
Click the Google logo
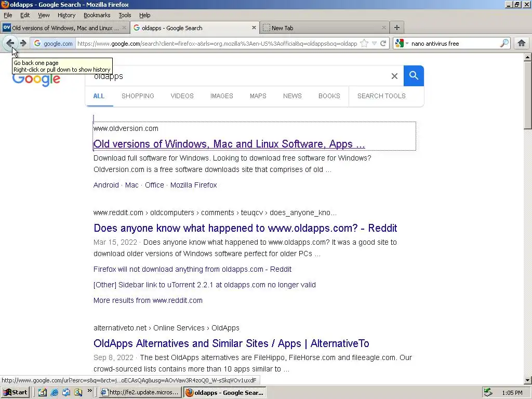click(x=36, y=79)
